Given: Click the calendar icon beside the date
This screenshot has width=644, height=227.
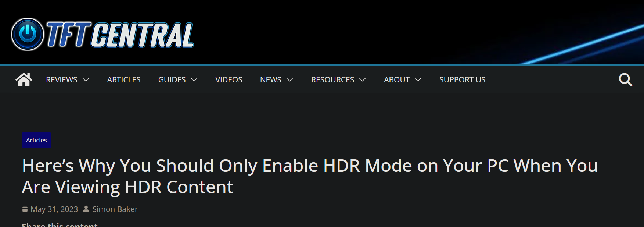Looking at the screenshot, I should pos(25,209).
